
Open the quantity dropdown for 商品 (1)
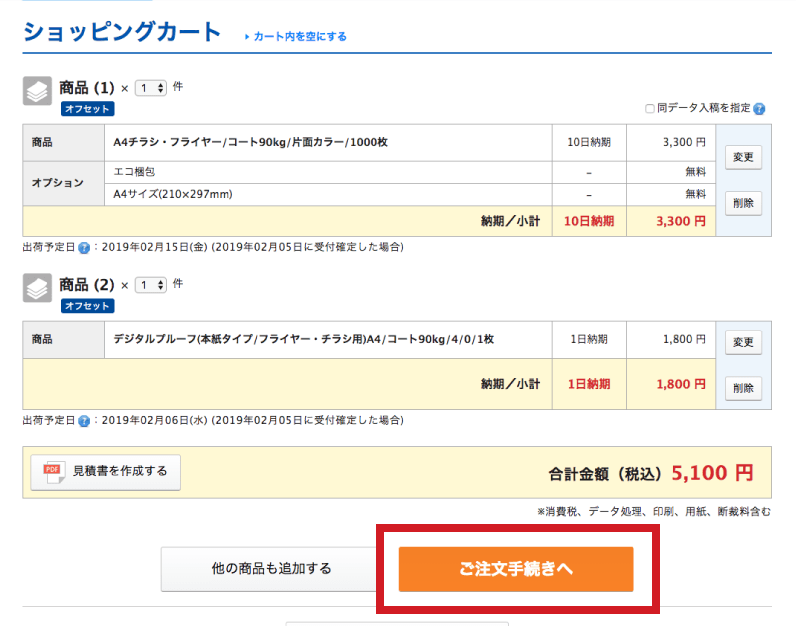pyautogui.click(x=151, y=88)
